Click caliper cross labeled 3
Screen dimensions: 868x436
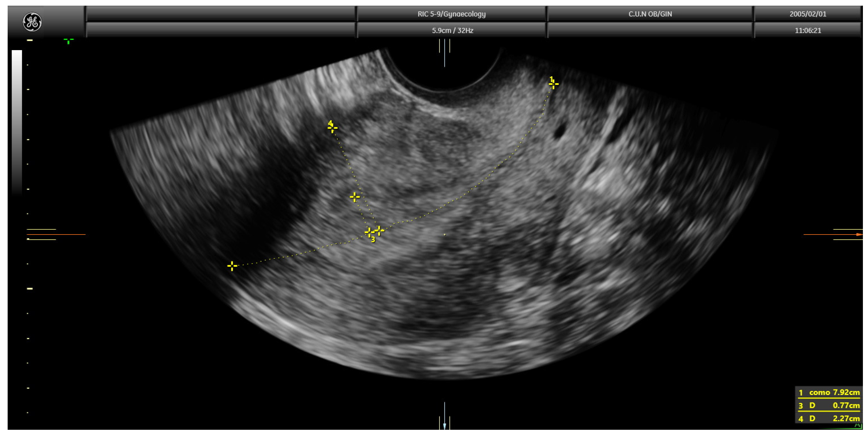pyautogui.click(x=370, y=232)
